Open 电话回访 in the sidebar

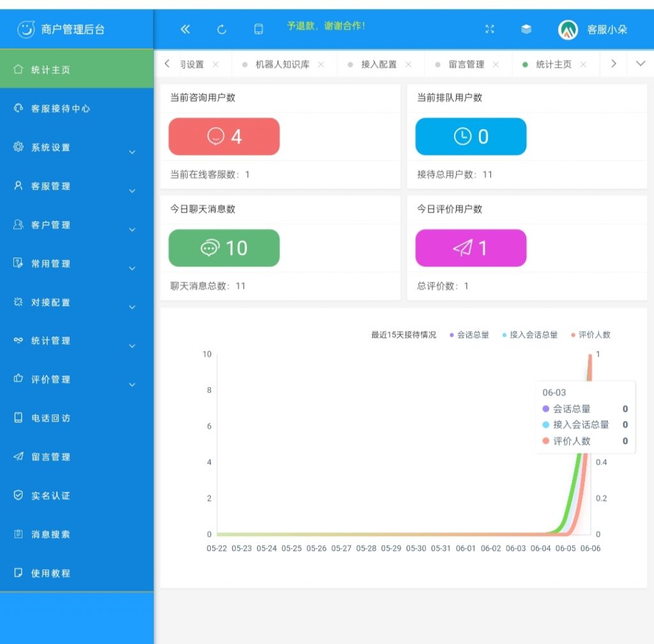pyautogui.click(x=51, y=418)
